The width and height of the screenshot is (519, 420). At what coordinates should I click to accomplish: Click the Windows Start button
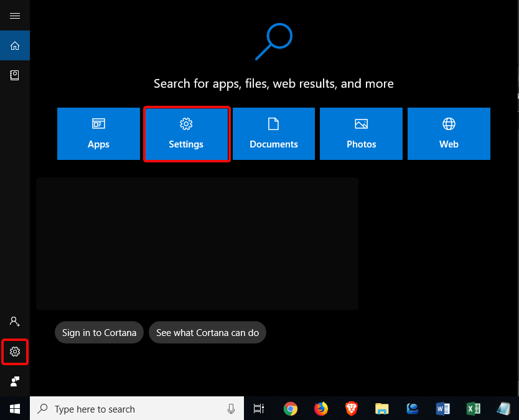pos(14,409)
